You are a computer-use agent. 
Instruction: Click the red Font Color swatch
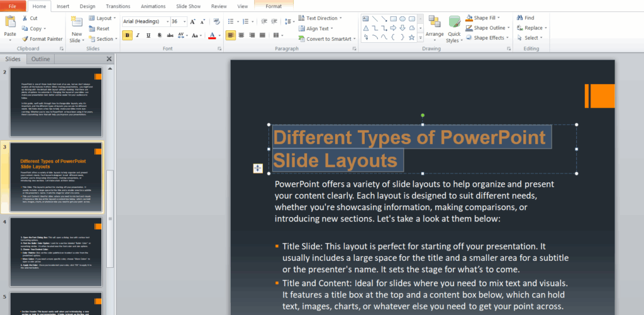click(x=212, y=35)
